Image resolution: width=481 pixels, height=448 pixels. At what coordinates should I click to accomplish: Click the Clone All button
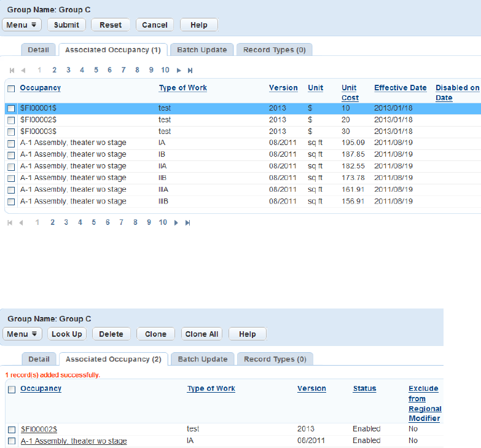coord(201,334)
